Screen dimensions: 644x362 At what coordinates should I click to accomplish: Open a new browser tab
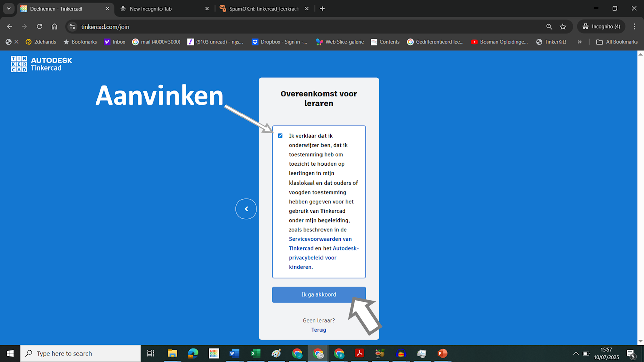point(323,9)
